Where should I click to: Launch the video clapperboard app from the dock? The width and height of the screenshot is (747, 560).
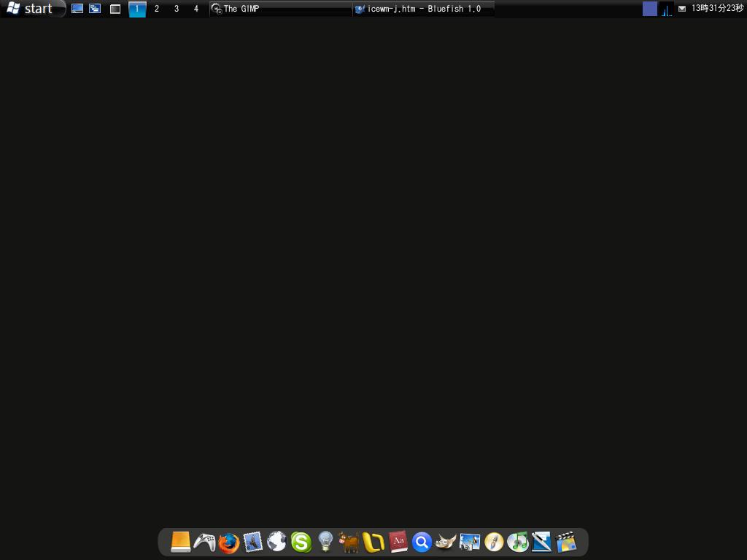[x=566, y=542]
